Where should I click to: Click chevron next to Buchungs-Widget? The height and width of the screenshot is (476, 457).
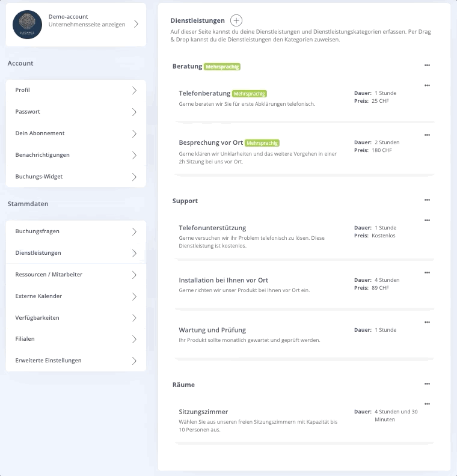click(134, 177)
